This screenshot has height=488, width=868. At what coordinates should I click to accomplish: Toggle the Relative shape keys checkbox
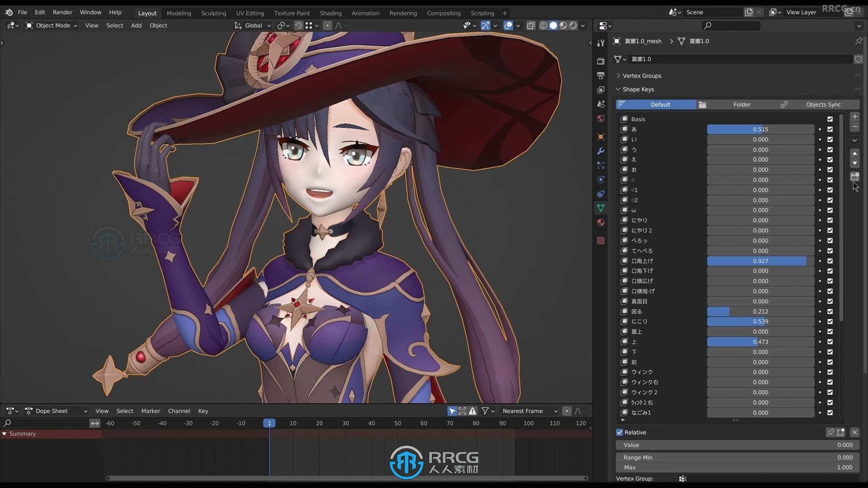619,432
